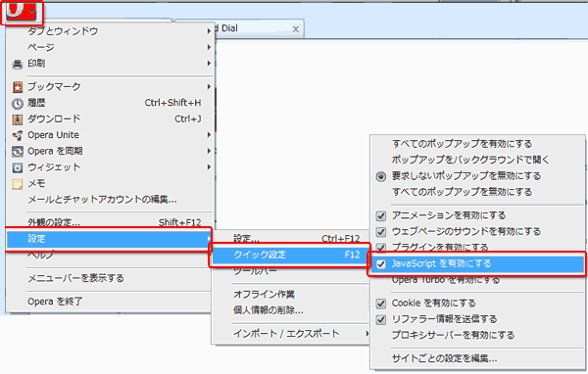Viewport: 588px width, 374px height.
Task: Open 個人情報の削除... submenu item
Action: [291, 310]
